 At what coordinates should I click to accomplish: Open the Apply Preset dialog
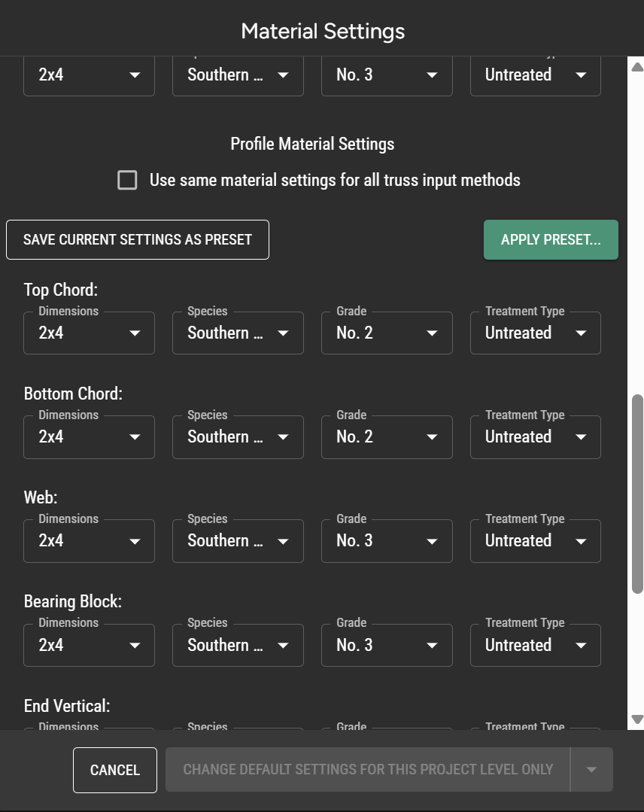point(551,239)
